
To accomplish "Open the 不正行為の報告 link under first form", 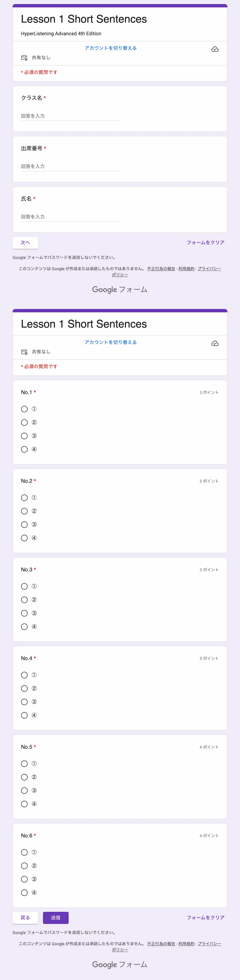I will coord(161,269).
